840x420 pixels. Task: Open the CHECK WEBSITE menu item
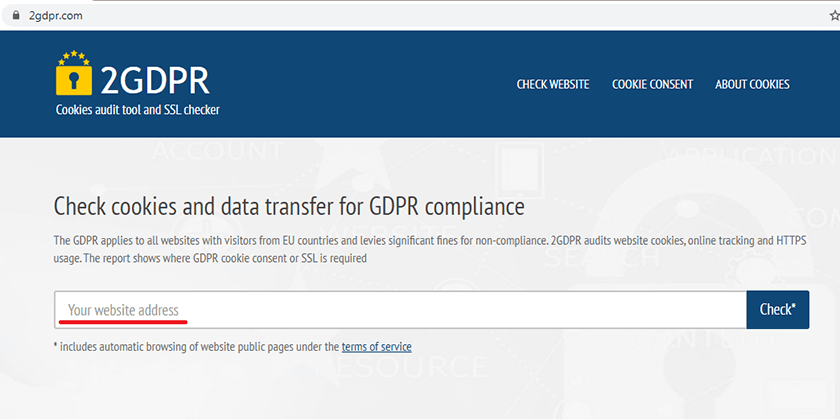[x=553, y=84]
